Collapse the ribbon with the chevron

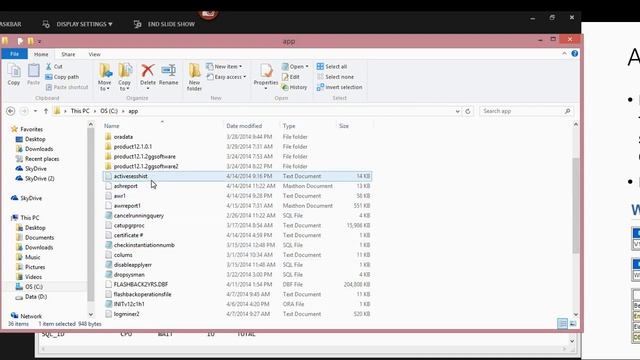[564, 53]
